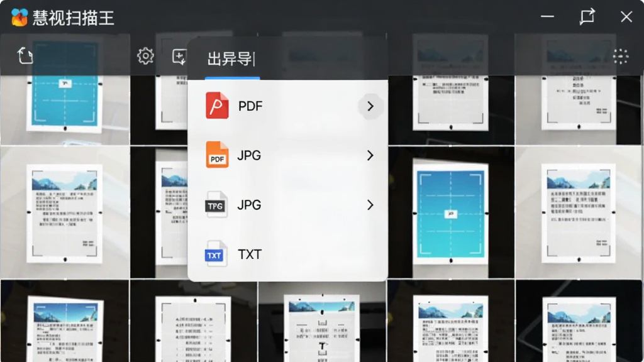Click the back/rotate page icon in toolbar

click(25, 56)
